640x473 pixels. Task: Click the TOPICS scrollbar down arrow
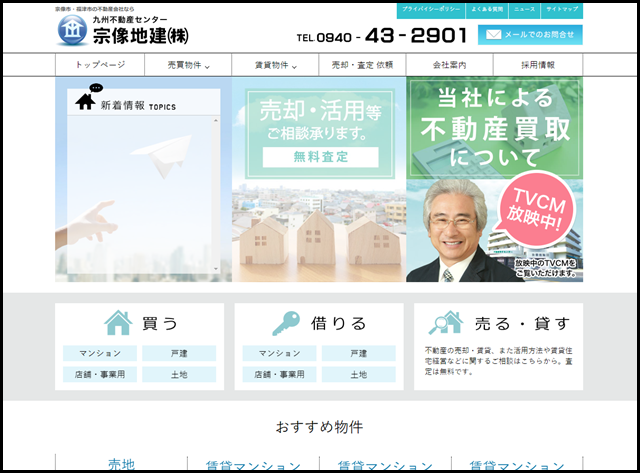[x=216, y=269]
